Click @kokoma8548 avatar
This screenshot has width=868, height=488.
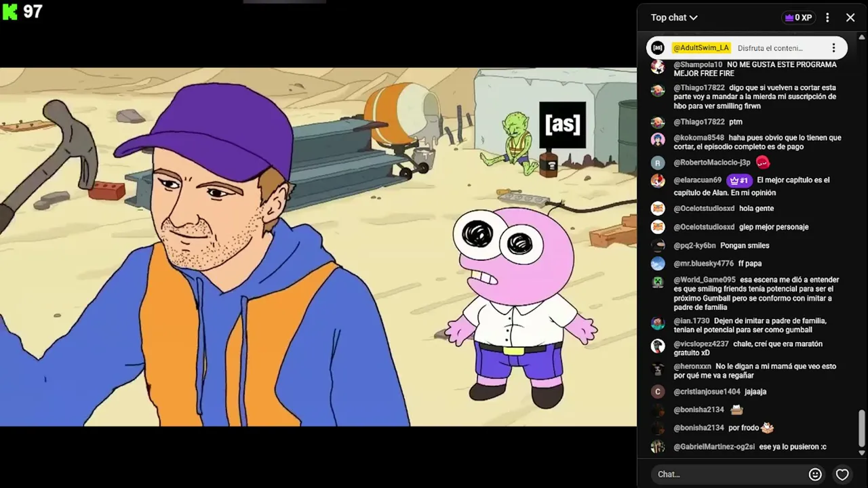pos(658,140)
